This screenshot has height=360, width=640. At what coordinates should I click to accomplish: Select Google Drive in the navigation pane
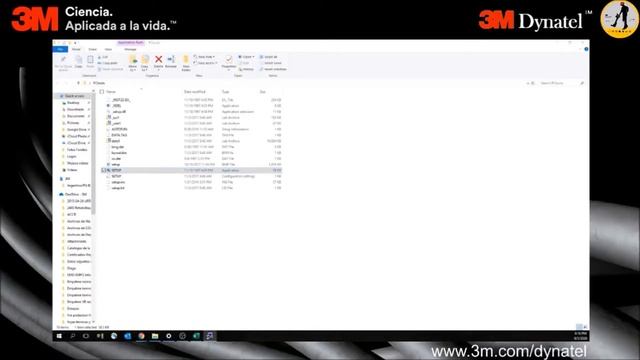tap(76, 129)
